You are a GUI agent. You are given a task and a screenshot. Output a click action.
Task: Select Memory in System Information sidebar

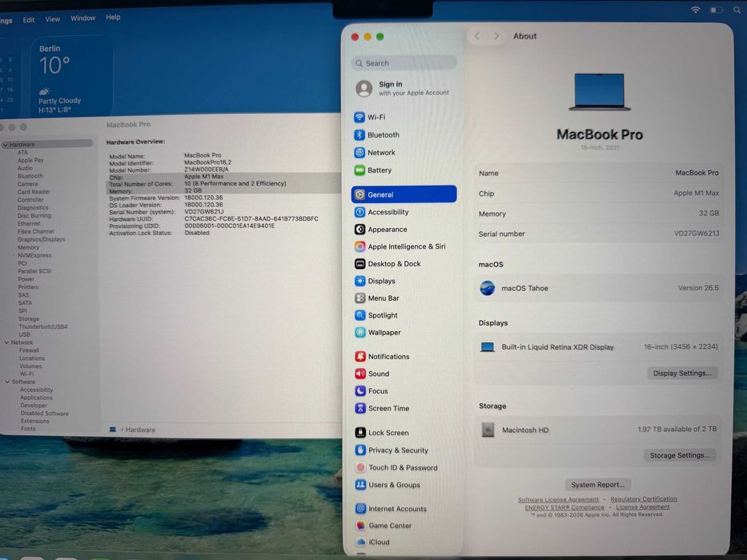29,248
